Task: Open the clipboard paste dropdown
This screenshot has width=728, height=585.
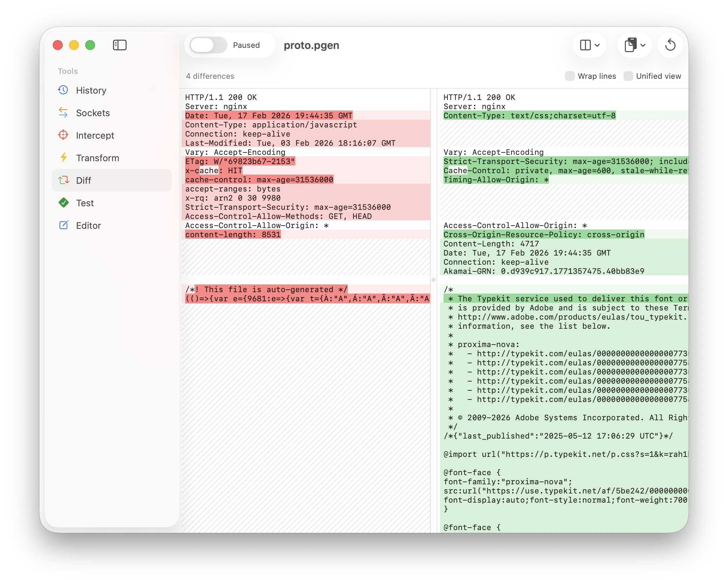Action: coord(630,45)
